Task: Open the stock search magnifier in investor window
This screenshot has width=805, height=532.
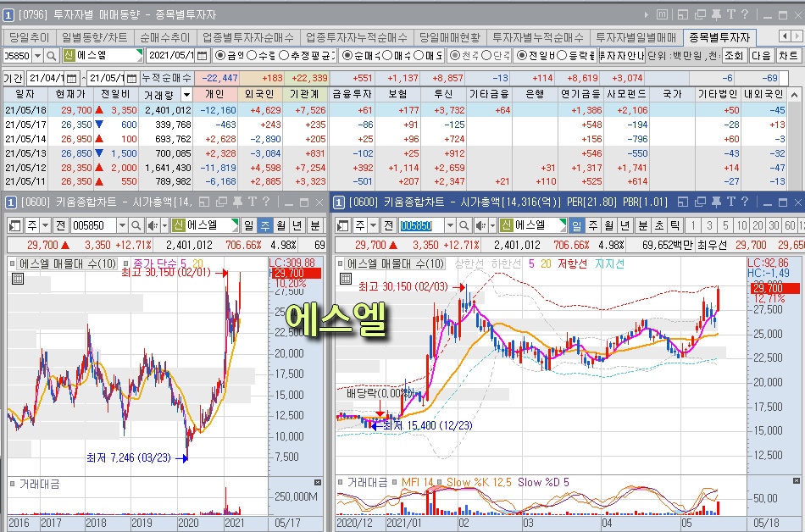Action: (51, 55)
